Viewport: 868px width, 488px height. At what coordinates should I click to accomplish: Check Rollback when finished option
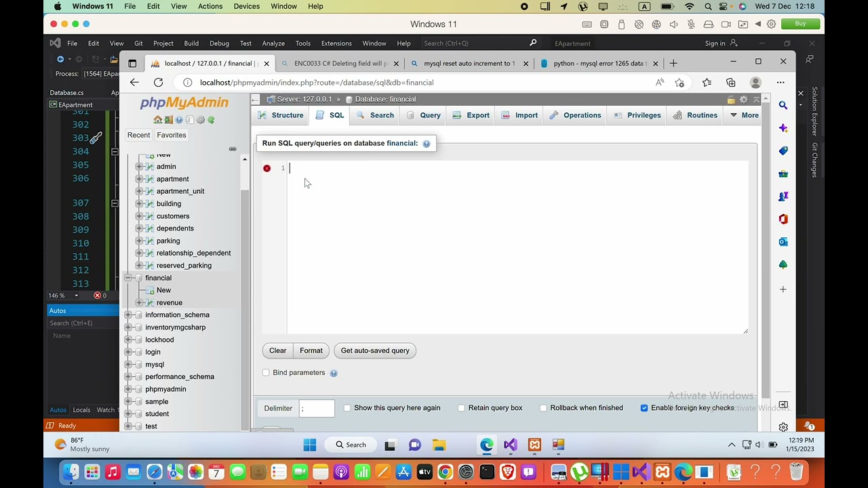(544, 408)
